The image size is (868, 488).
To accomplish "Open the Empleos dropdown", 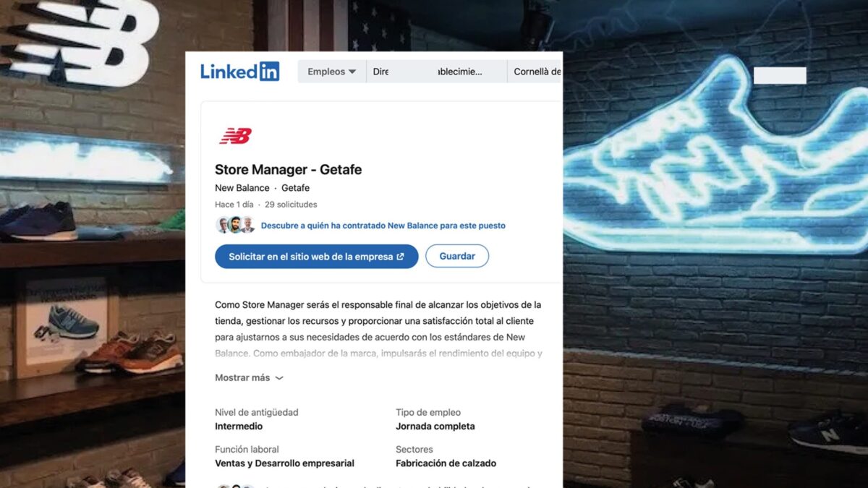I will pyautogui.click(x=332, y=72).
